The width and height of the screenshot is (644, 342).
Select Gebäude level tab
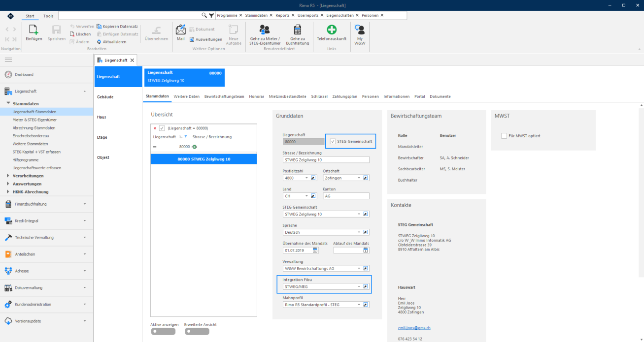[x=118, y=97]
